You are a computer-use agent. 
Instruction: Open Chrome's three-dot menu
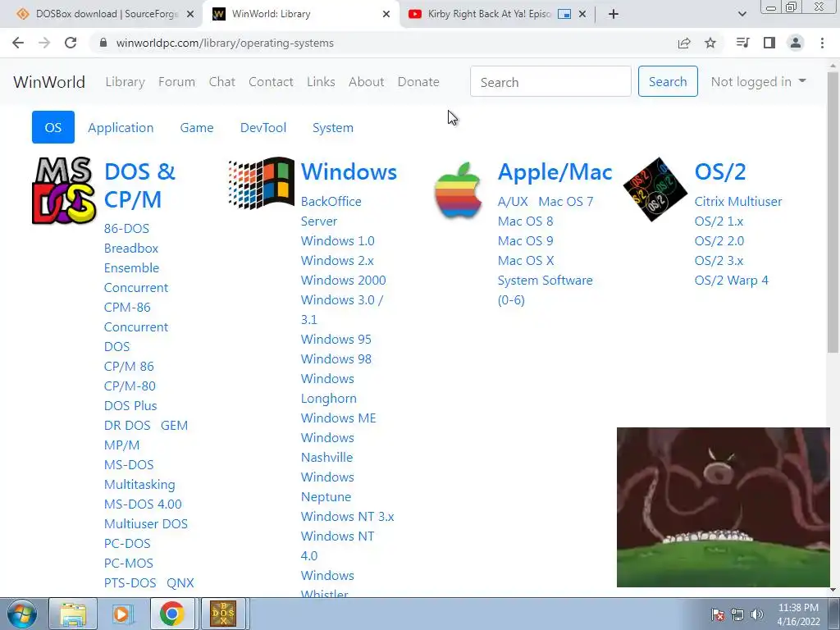click(822, 43)
